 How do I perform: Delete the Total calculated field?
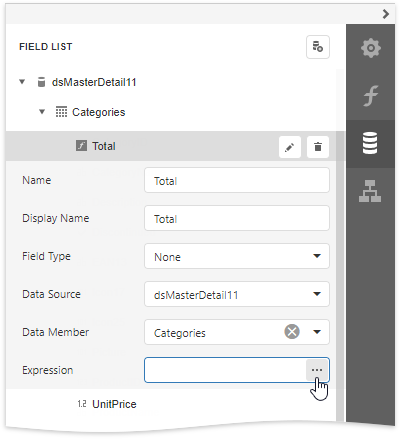pyautogui.click(x=318, y=147)
